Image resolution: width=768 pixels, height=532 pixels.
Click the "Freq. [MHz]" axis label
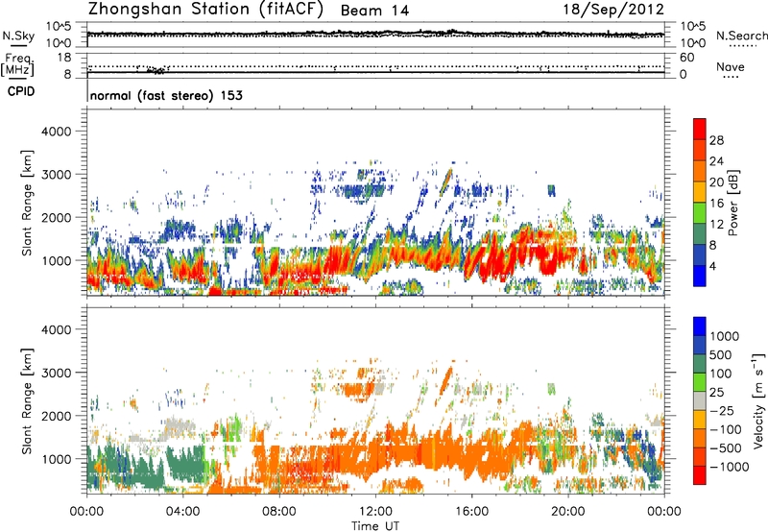(x=17, y=65)
